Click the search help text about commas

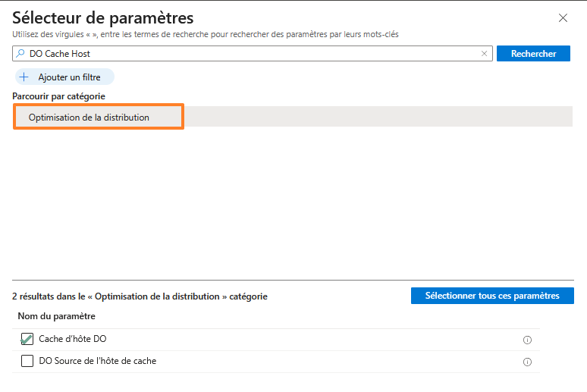pos(205,34)
